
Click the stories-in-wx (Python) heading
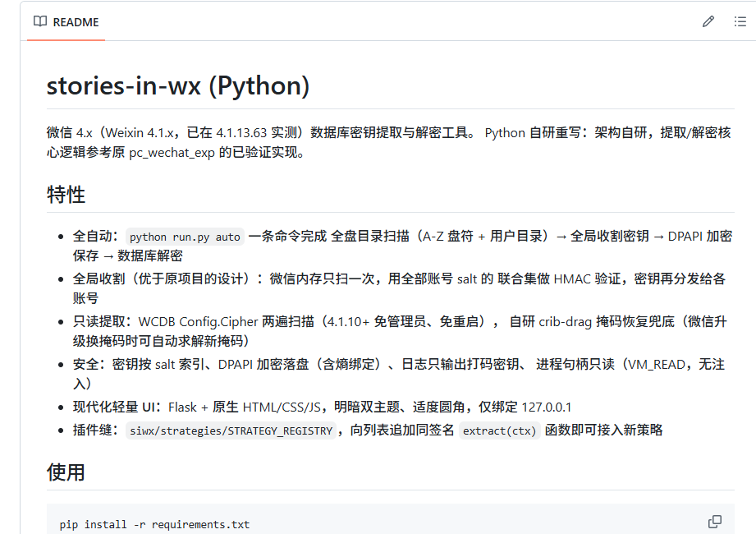click(178, 86)
